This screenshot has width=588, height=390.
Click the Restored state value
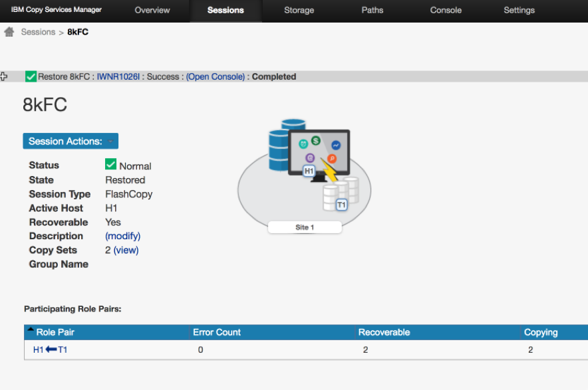tap(125, 180)
